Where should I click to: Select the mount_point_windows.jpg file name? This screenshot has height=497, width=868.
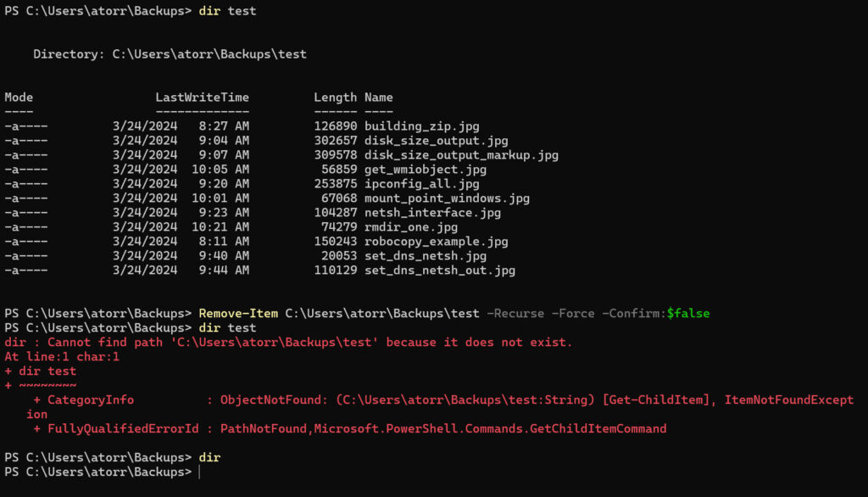pyautogui.click(x=447, y=198)
